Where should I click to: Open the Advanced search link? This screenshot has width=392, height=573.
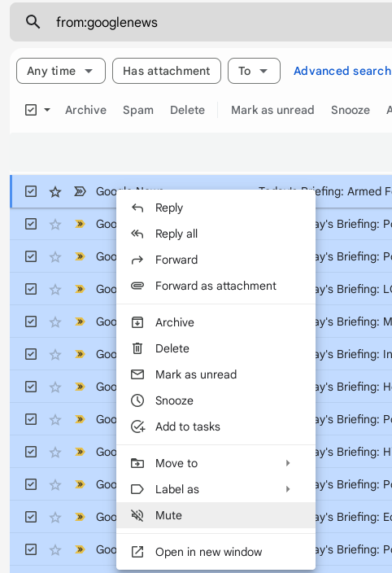(x=342, y=71)
